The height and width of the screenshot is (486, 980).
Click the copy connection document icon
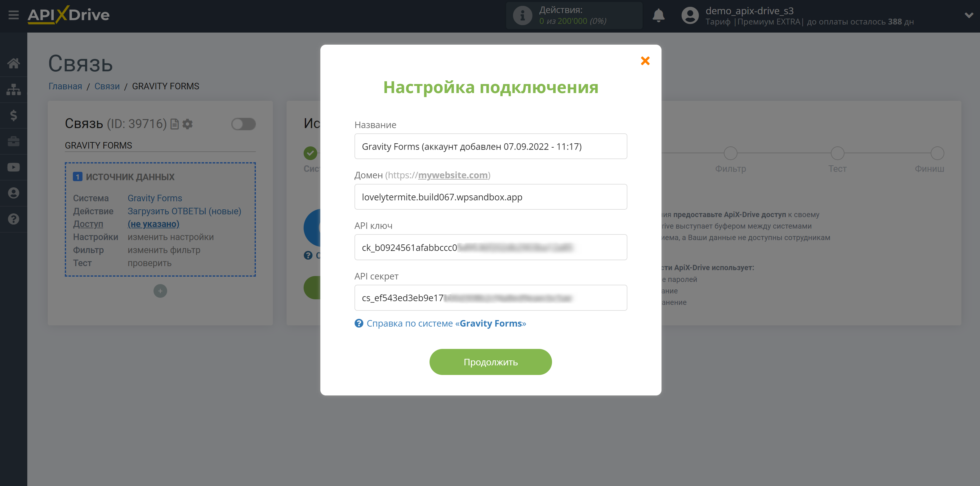(x=175, y=124)
